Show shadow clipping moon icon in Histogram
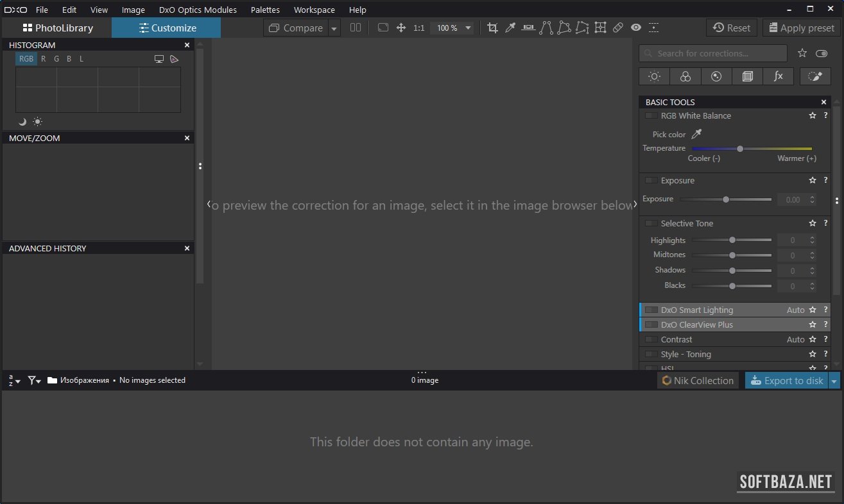 pyautogui.click(x=22, y=122)
